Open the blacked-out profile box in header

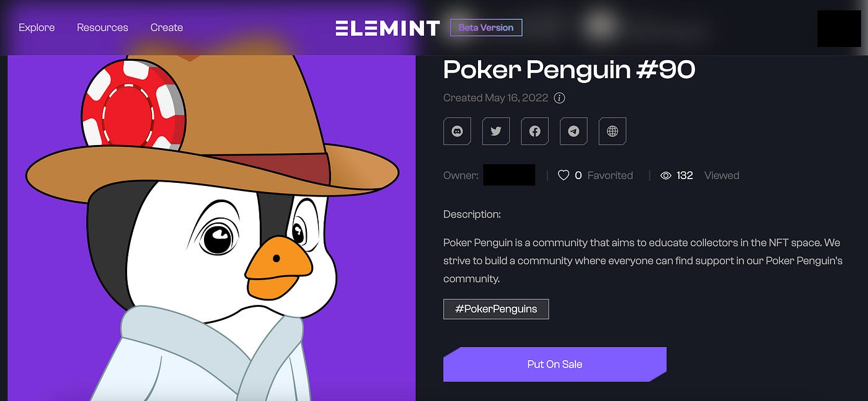pyautogui.click(x=839, y=29)
